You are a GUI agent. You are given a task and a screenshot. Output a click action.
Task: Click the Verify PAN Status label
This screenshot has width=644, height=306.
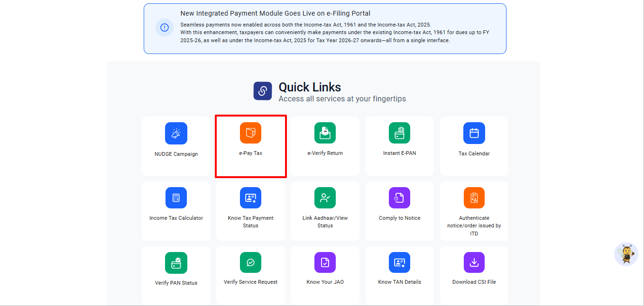176,283
